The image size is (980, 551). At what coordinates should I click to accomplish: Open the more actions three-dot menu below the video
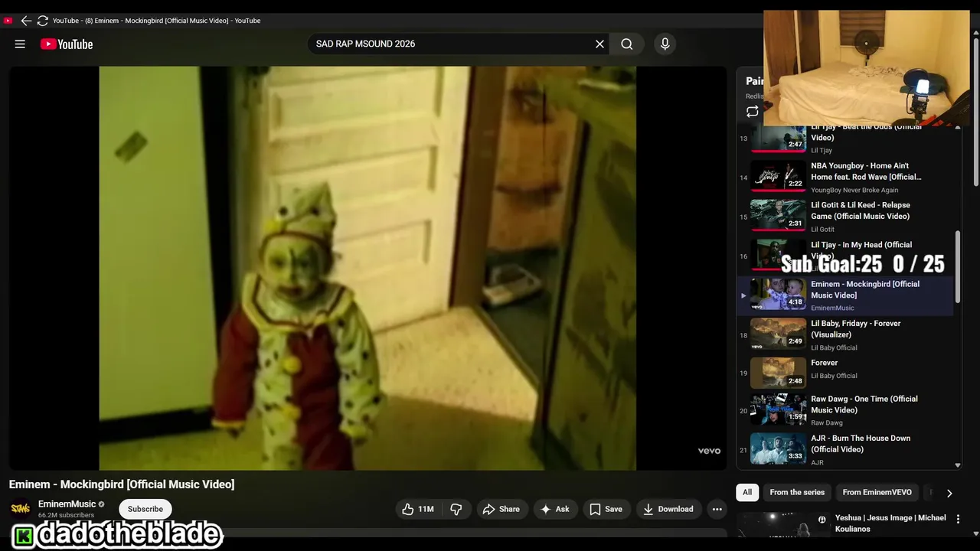pos(717,509)
